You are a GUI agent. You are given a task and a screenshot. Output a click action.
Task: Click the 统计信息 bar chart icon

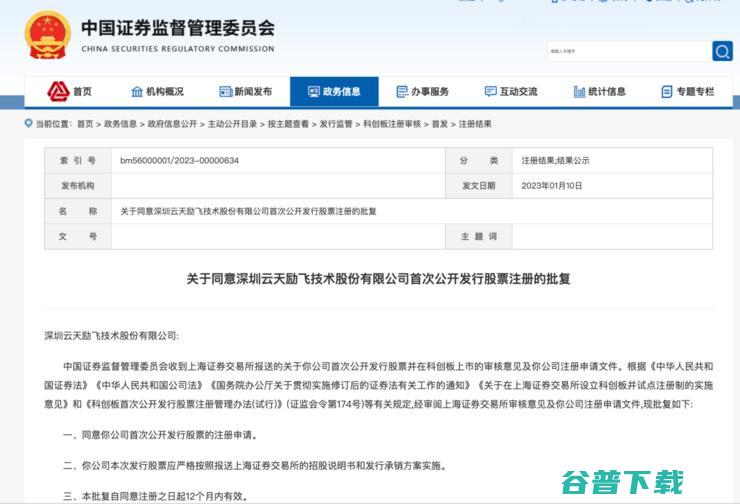point(579,92)
